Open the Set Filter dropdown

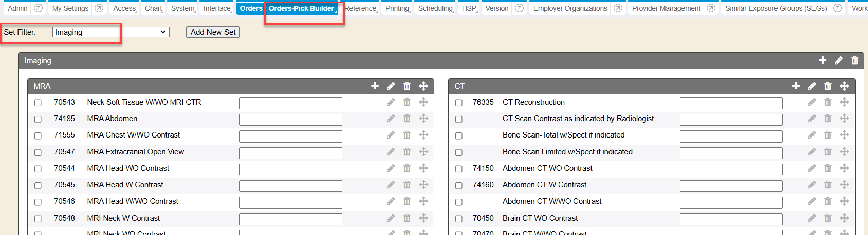[x=111, y=32]
